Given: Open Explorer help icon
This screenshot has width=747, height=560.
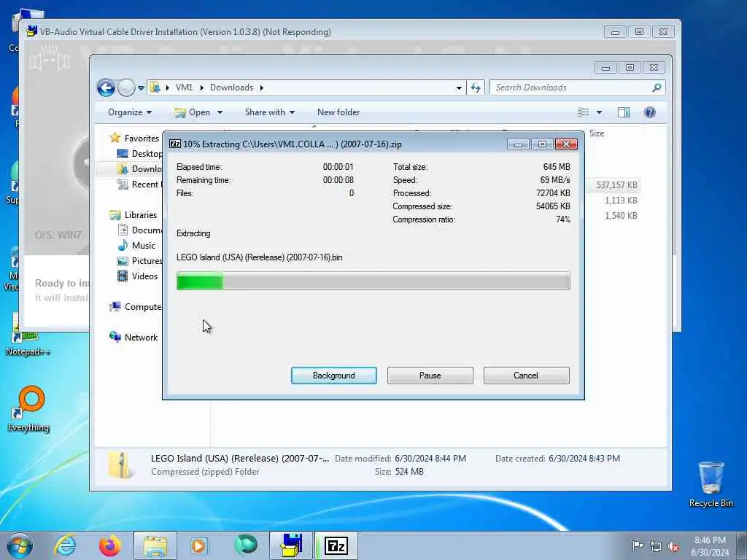Looking at the screenshot, I should pyautogui.click(x=649, y=112).
